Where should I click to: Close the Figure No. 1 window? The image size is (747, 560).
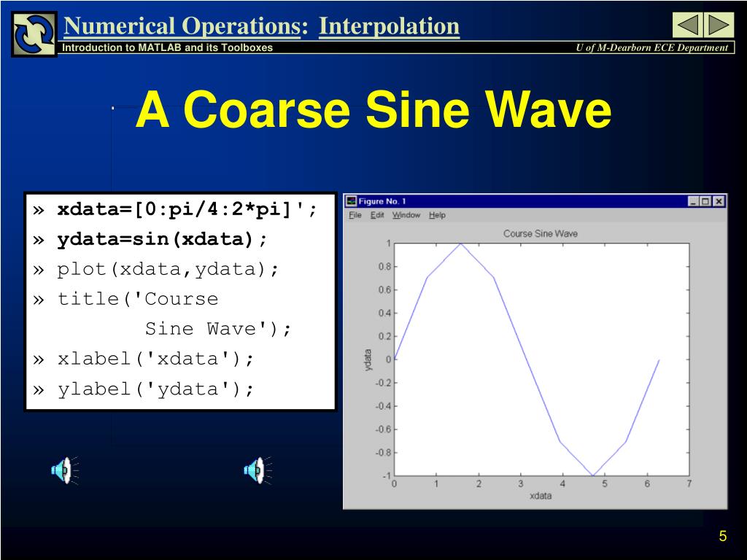(719, 201)
